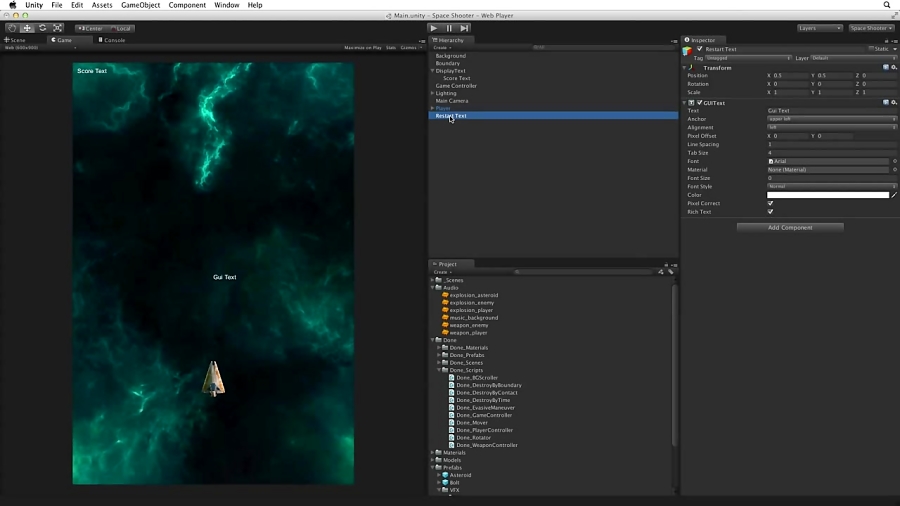Open the GameObject menu
This screenshot has height=506, width=900.
[140, 5]
